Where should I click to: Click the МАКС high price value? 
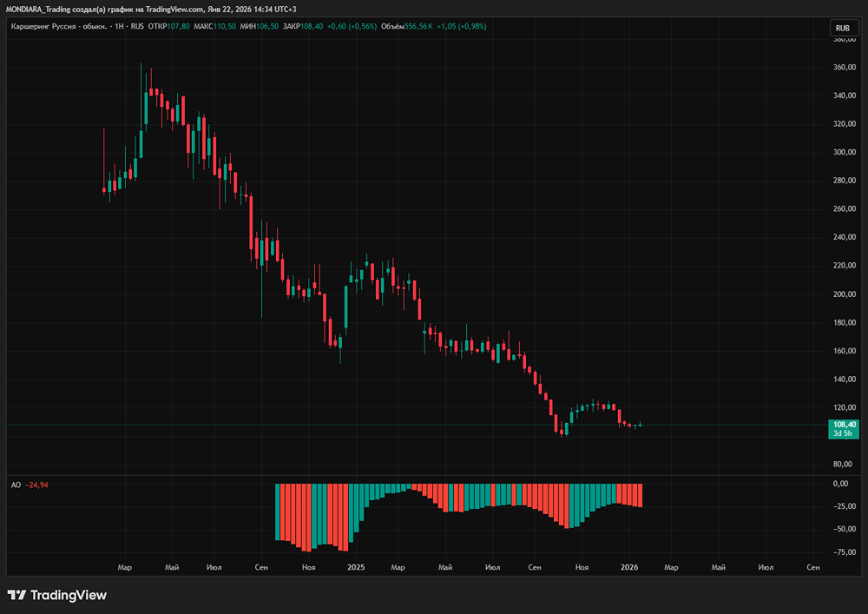tap(225, 26)
